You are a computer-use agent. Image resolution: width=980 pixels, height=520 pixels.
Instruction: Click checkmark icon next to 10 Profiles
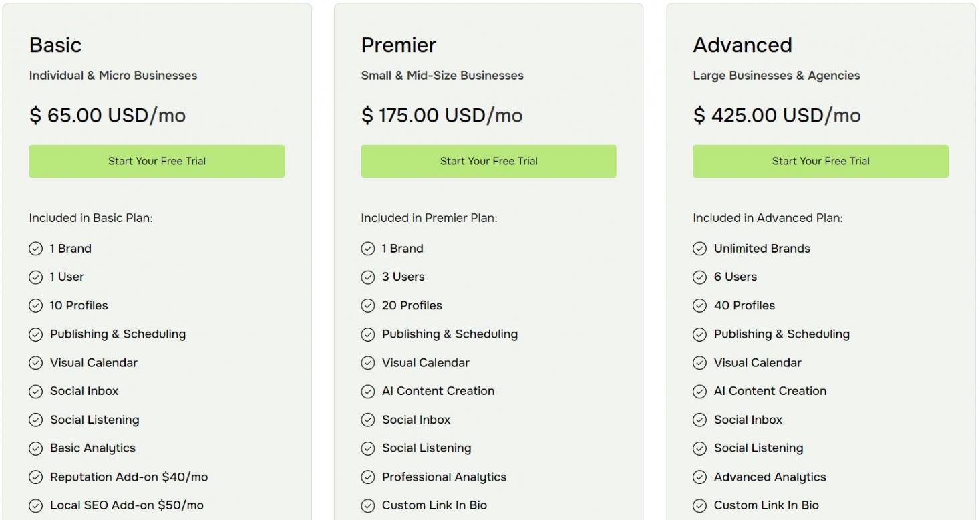35,305
